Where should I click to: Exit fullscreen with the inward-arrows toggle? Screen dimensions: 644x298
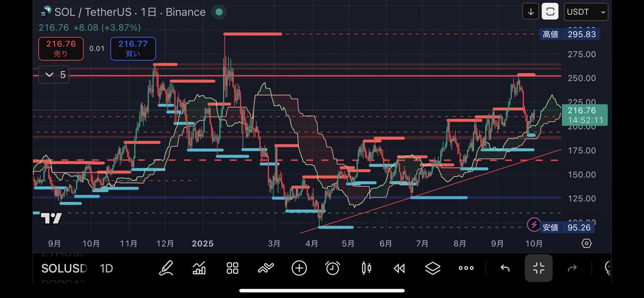(538, 268)
